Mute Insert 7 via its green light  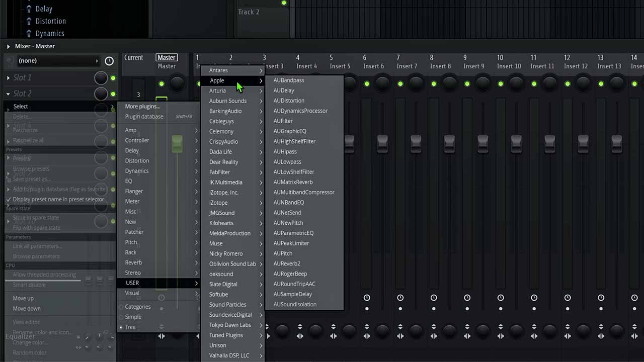(400, 84)
